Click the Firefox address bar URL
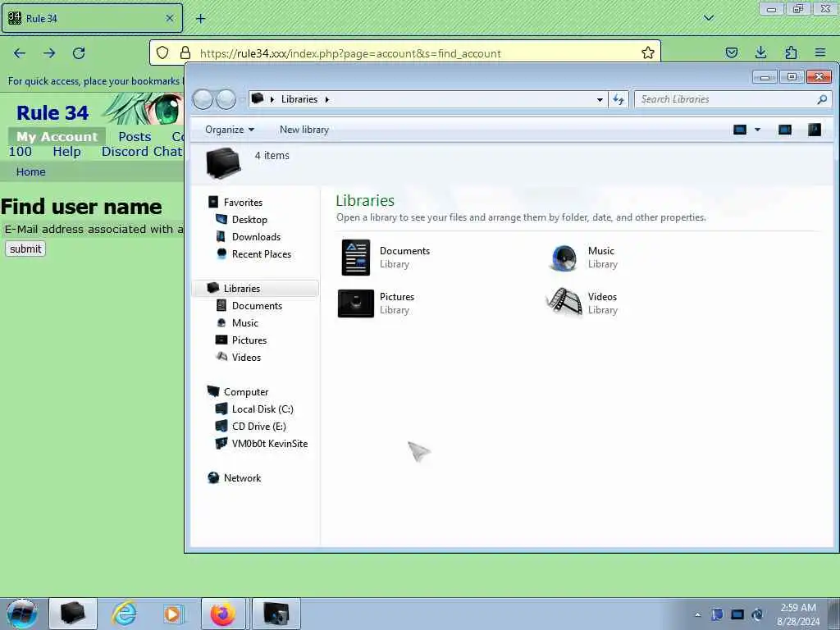This screenshot has width=840, height=630. click(x=350, y=53)
